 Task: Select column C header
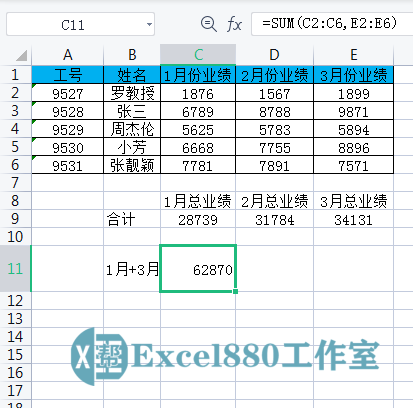198,55
